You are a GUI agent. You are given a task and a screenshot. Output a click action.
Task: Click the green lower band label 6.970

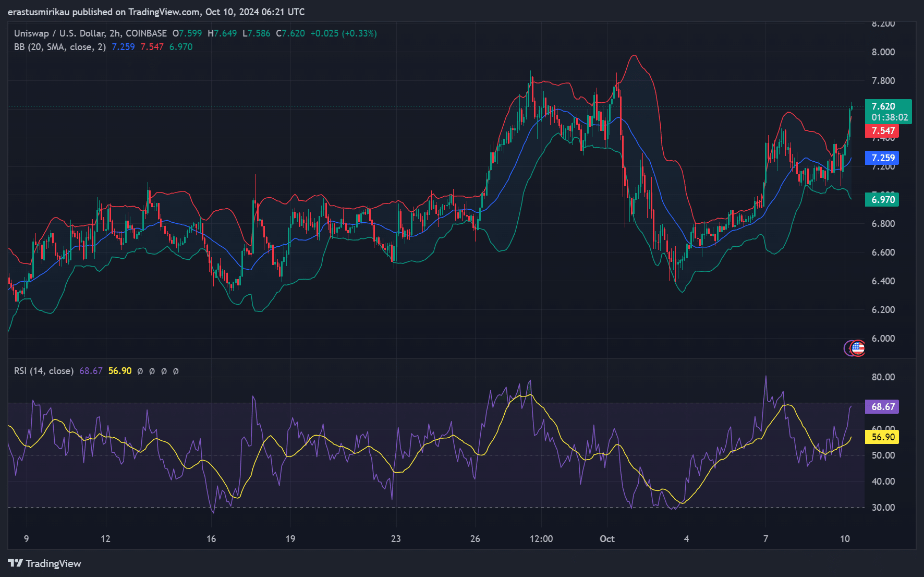point(882,200)
